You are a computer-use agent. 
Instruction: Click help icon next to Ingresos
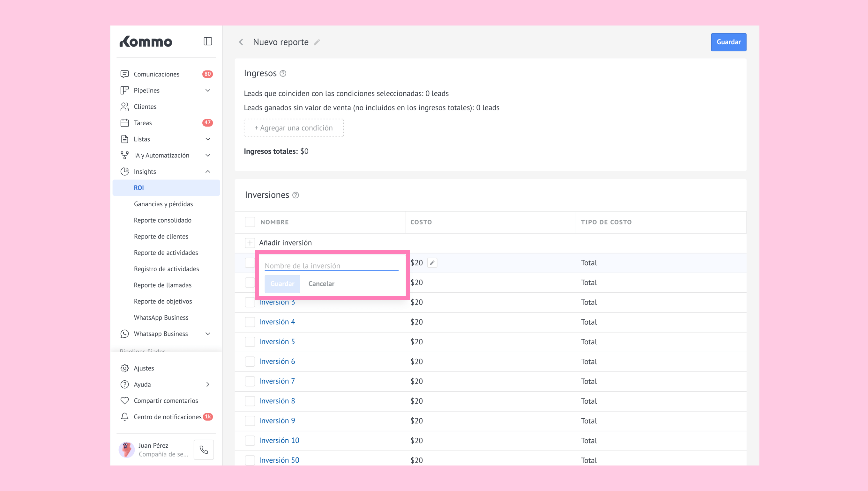coord(283,74)
